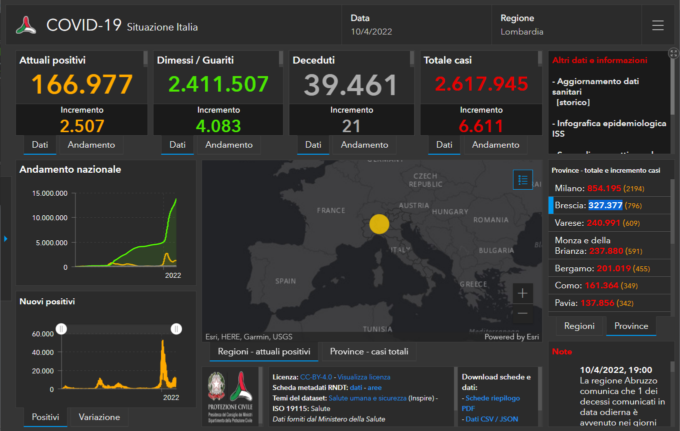
Task: Switch to Andamento tab under Deceduti
Action: (365, 145)
